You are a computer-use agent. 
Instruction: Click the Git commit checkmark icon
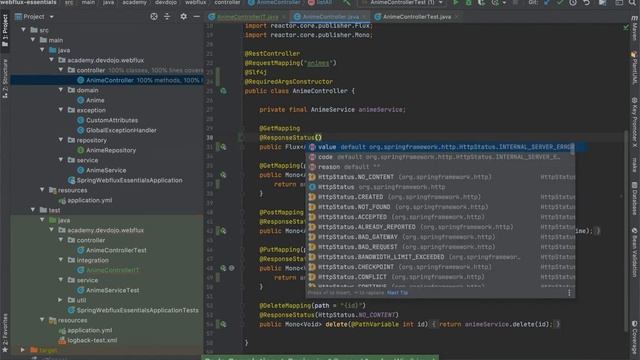click(x=560, y=2)
